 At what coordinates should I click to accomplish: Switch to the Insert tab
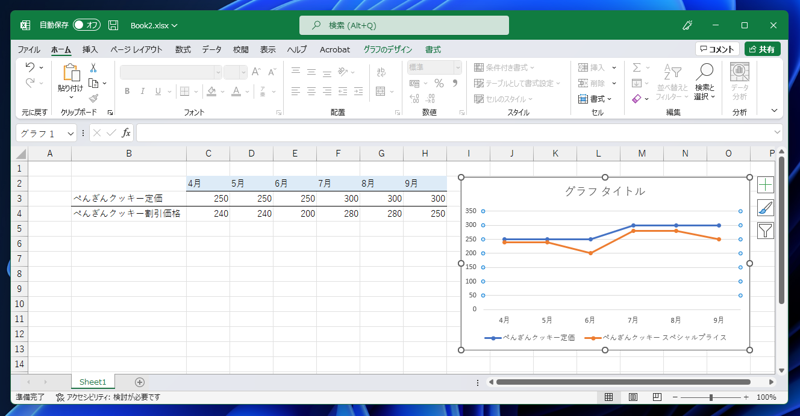tap(90, 50)
